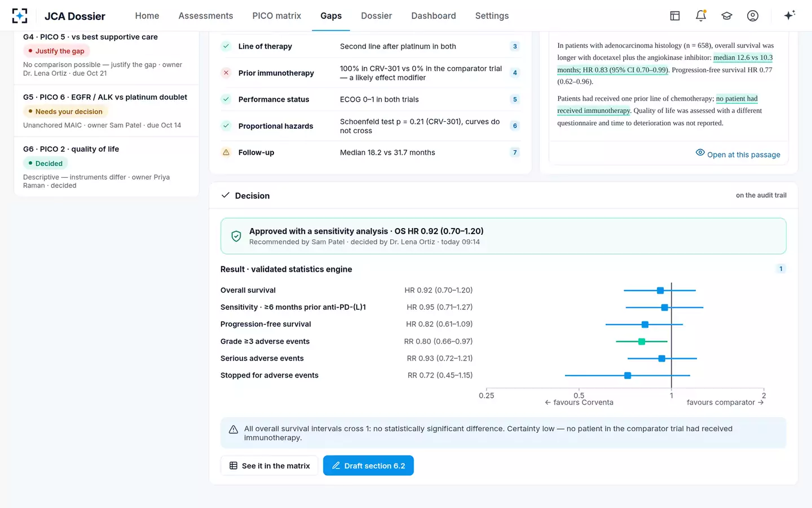The height and width of the screenshot is (508, 812).
Task: Open the graduation cap learning icon
Action: click(727, 16)
